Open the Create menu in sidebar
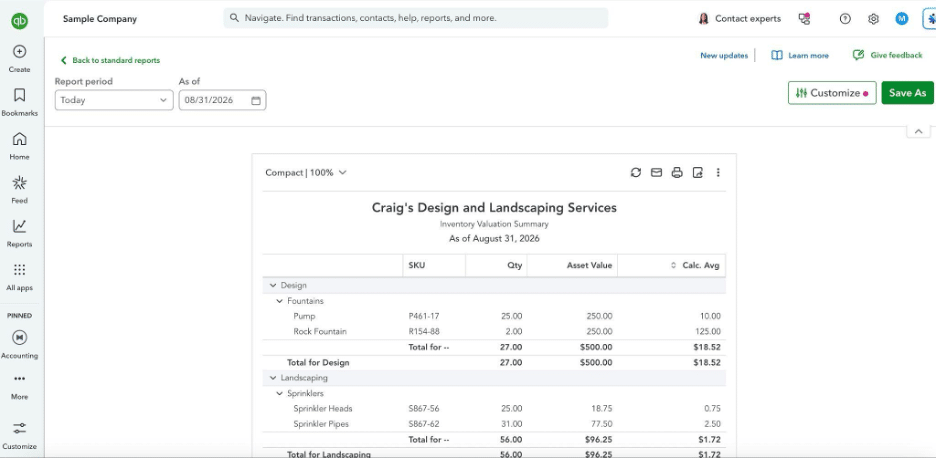 click(19, 59)
